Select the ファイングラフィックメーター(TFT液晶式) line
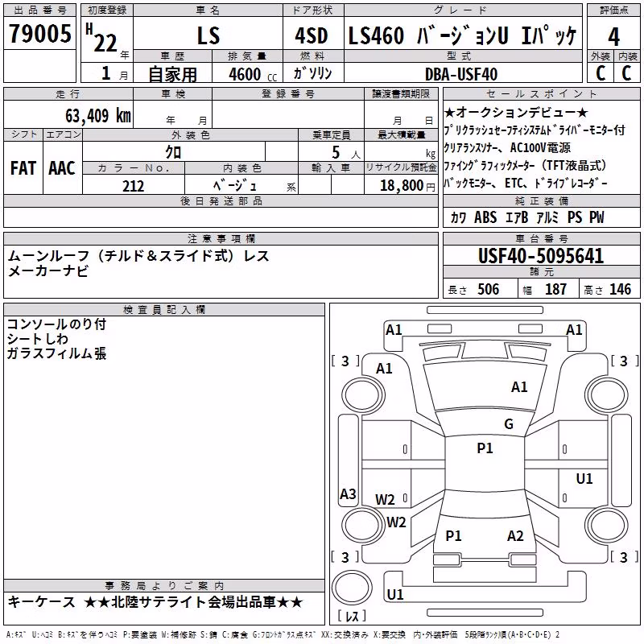The image size is (644, 644). tap(526, 165)
